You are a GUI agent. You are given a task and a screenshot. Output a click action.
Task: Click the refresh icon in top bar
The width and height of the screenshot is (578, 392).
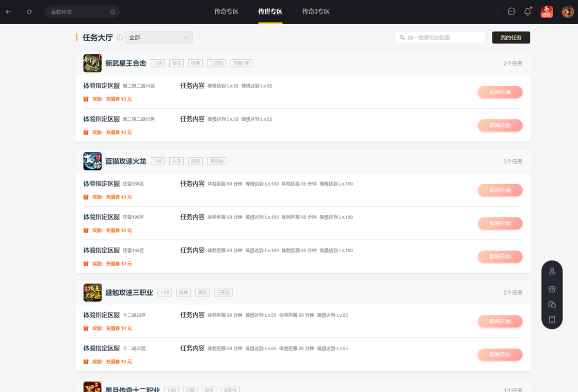pyautogui.click(x=29, y=11)
